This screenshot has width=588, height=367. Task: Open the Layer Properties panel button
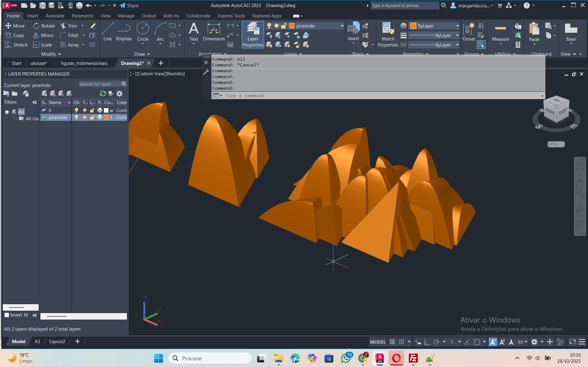[252, 34]
